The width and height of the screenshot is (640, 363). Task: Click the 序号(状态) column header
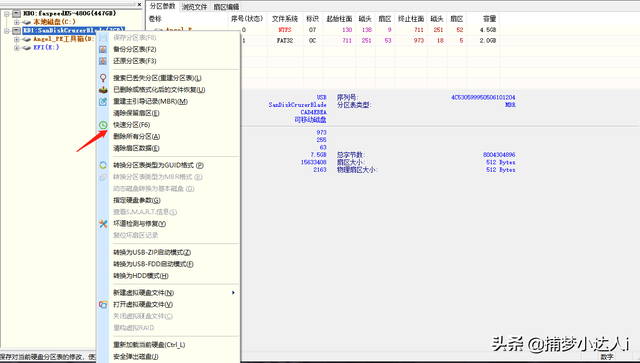pyautogui.click(x=247, y=19)
